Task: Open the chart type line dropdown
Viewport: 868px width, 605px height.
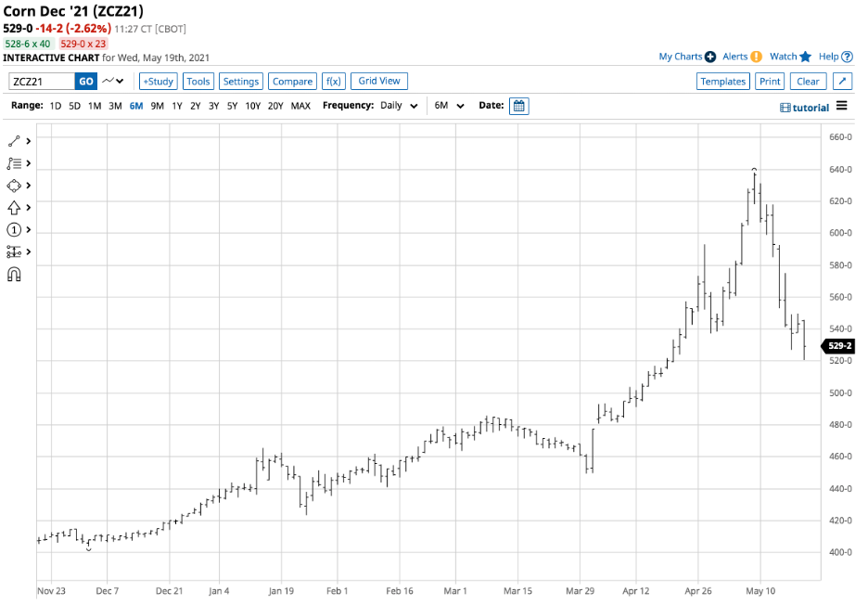Action: [113, 81]
